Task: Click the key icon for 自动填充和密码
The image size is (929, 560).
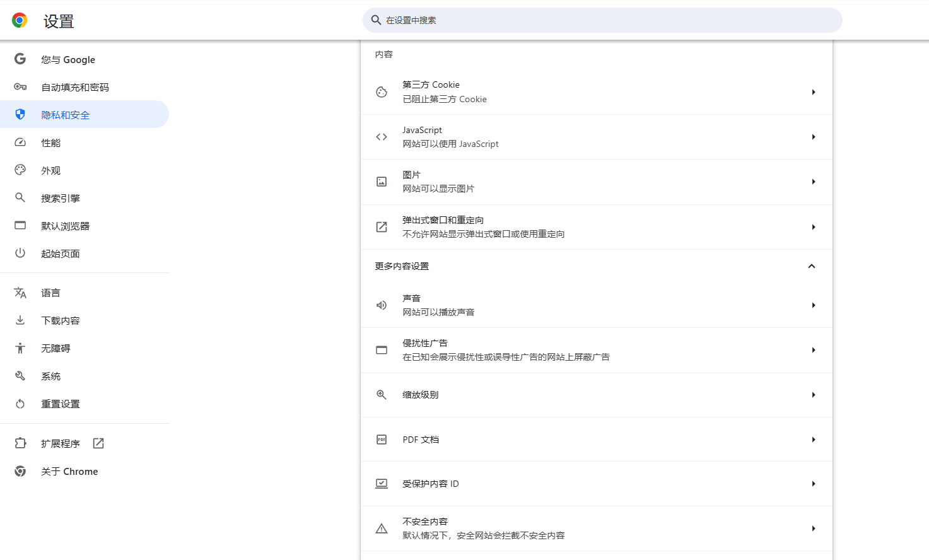Action: (x=20, y=87)
